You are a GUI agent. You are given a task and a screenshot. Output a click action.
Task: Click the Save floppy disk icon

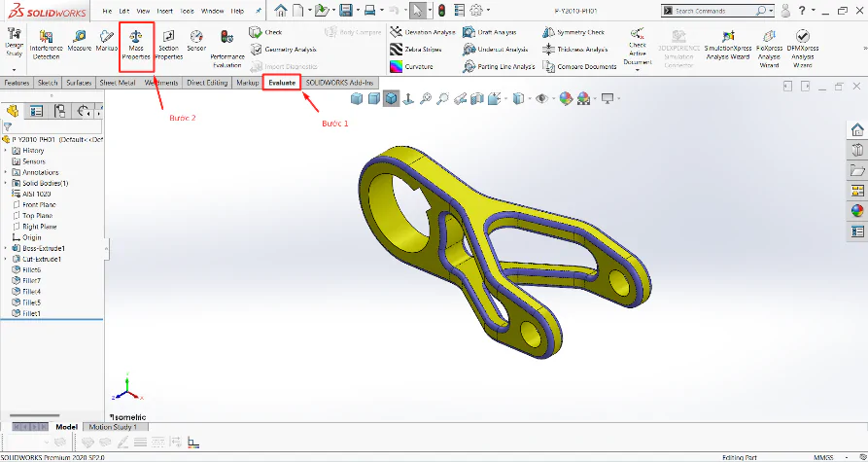coord(346,10)
